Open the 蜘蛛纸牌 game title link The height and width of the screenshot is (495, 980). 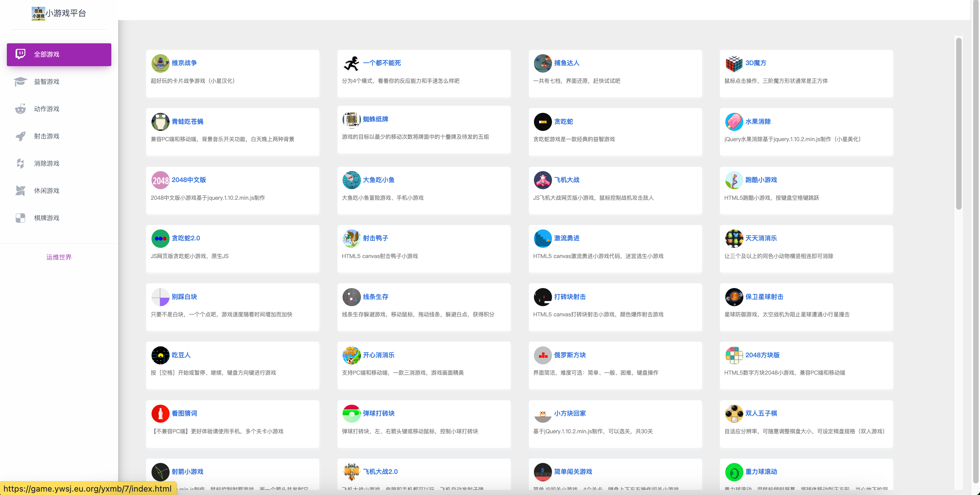[375, 119]
